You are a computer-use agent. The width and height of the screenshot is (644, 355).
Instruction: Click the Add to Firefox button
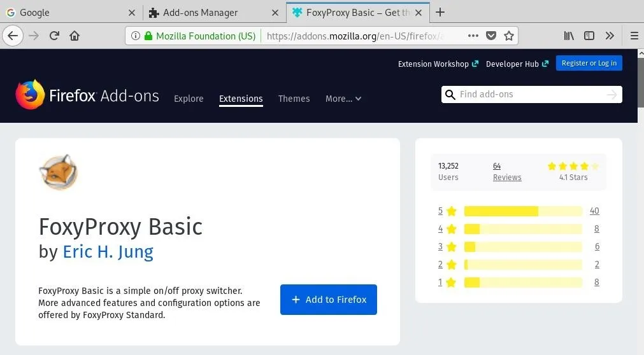point(329,300)
